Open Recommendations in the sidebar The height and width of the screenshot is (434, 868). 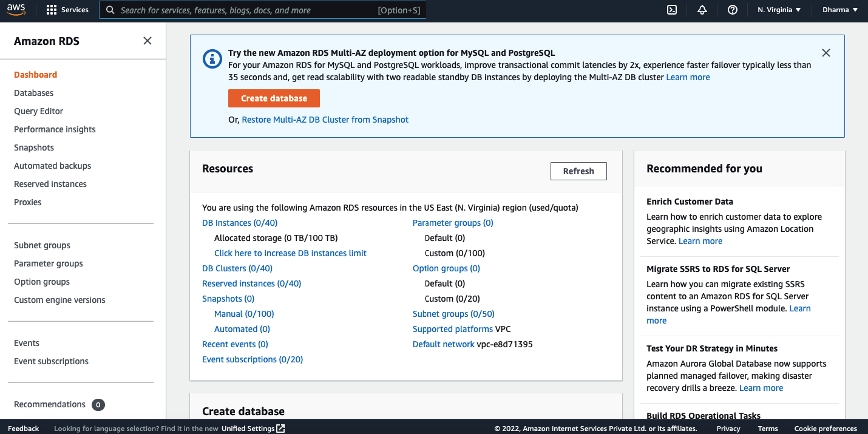(50, 404)
